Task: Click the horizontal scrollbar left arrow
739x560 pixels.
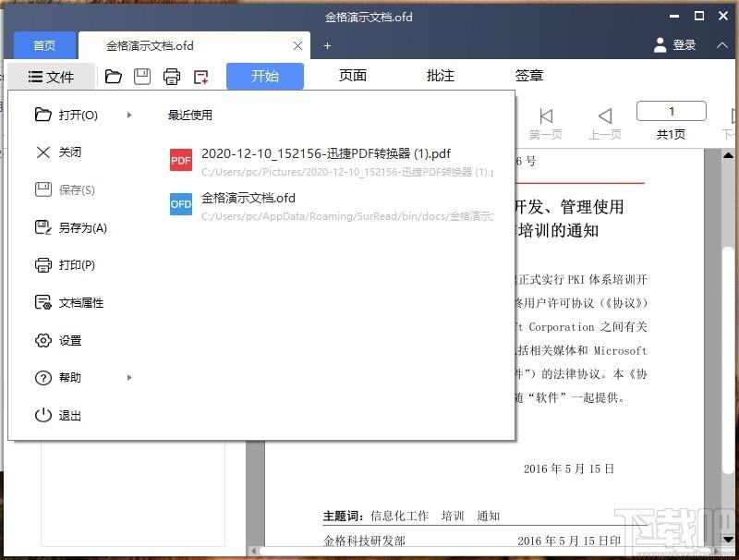Action: click(254, 551)
